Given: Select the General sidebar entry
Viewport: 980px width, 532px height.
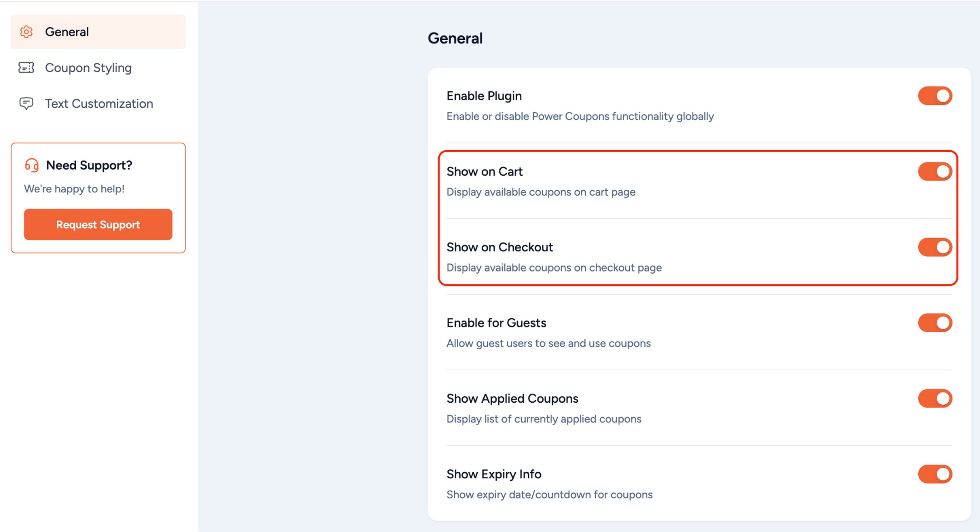Looking at the screenshot, I should point(67,32).
